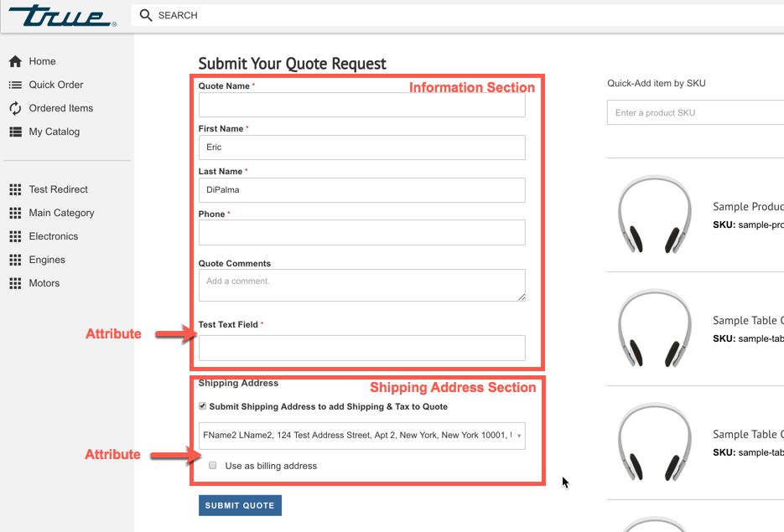Click the Ordered Items refresh icon
The image size is (784, 532).
click(15, 108)
